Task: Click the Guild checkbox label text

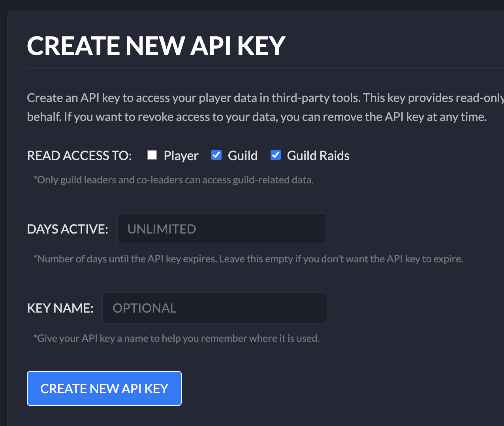Action: [243, 156]
